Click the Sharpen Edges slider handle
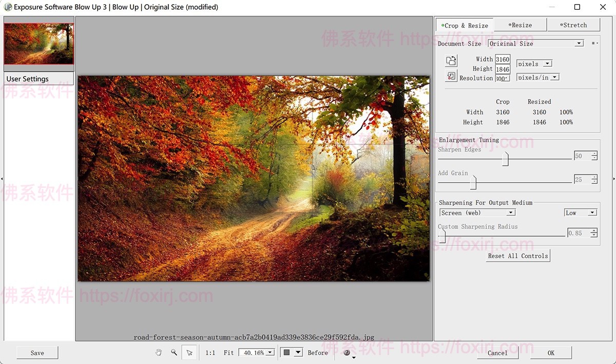Screen dimensions: 616x364 [505, 159]
